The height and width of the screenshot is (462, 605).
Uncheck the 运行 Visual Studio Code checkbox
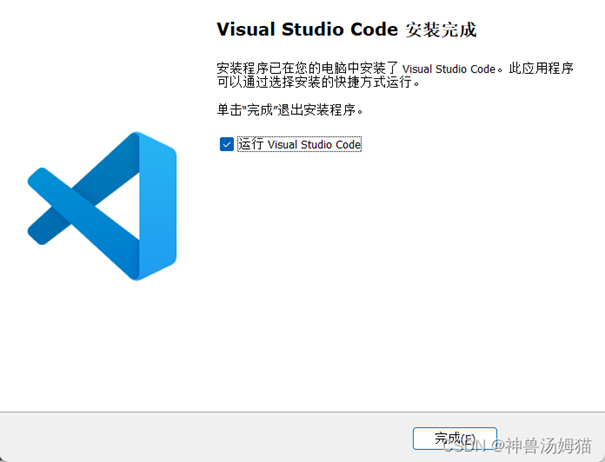(x=226, y=144)
